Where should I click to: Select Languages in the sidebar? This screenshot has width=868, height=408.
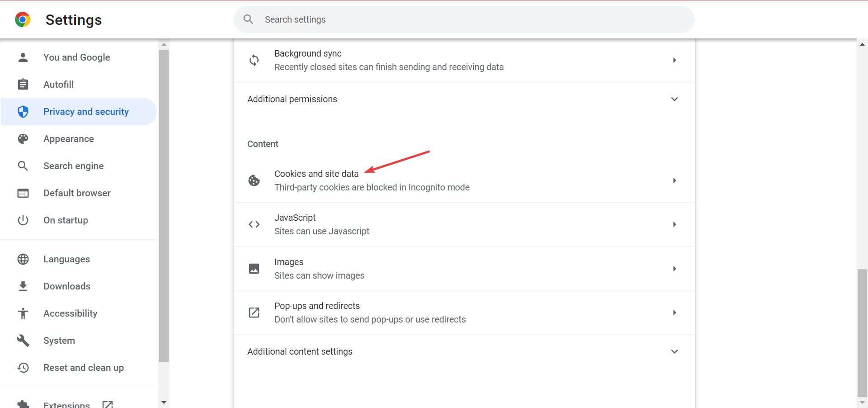click(67, 259)
